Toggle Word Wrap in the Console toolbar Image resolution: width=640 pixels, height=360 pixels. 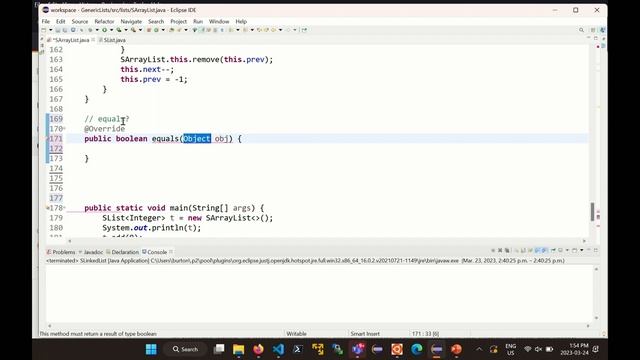(x=530, y=250)
